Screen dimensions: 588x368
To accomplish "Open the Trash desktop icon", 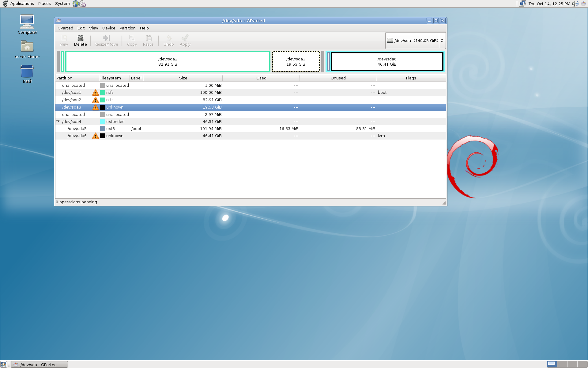I will pyautogui.click(x=27, y=71).
